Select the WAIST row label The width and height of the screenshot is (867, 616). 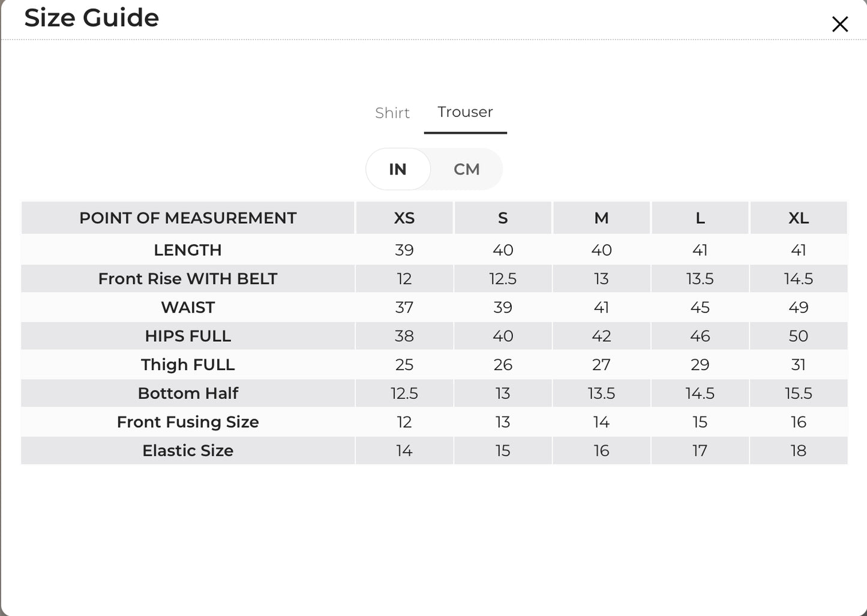[x=188, y=308]
